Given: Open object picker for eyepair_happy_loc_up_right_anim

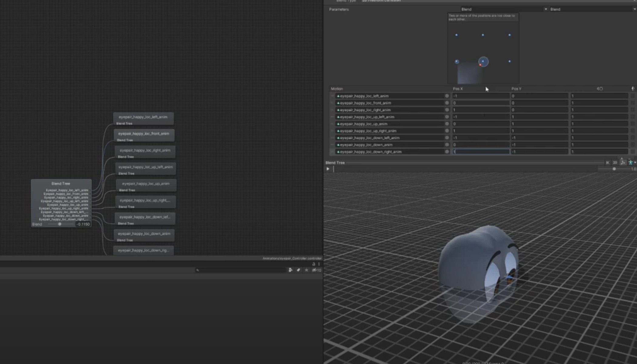Looking at the screenshot, I should pyautogui.click(x=447, y=131).
